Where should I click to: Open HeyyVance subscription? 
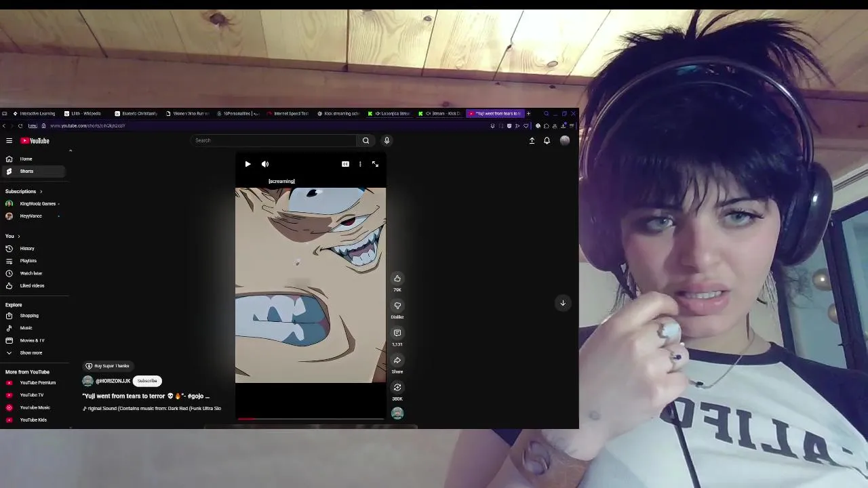click(33, 216)
